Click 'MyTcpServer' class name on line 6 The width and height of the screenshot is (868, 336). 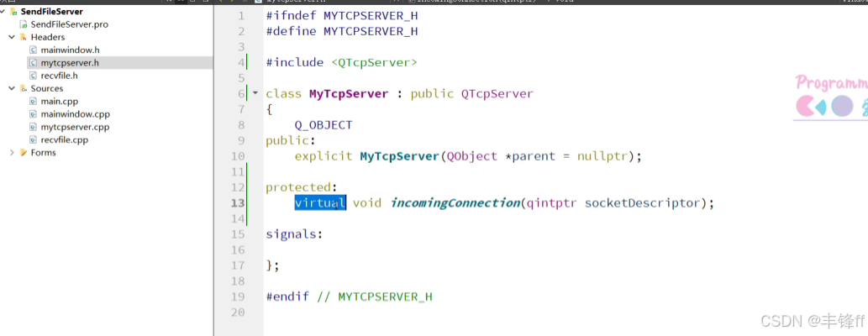point(349,93)
